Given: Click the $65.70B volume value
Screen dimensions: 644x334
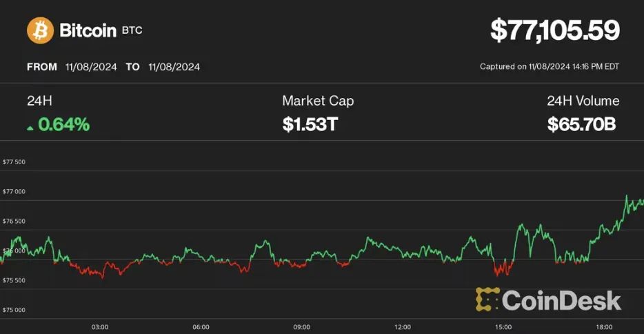Looking at the screenshot, I should coord(581,124).
